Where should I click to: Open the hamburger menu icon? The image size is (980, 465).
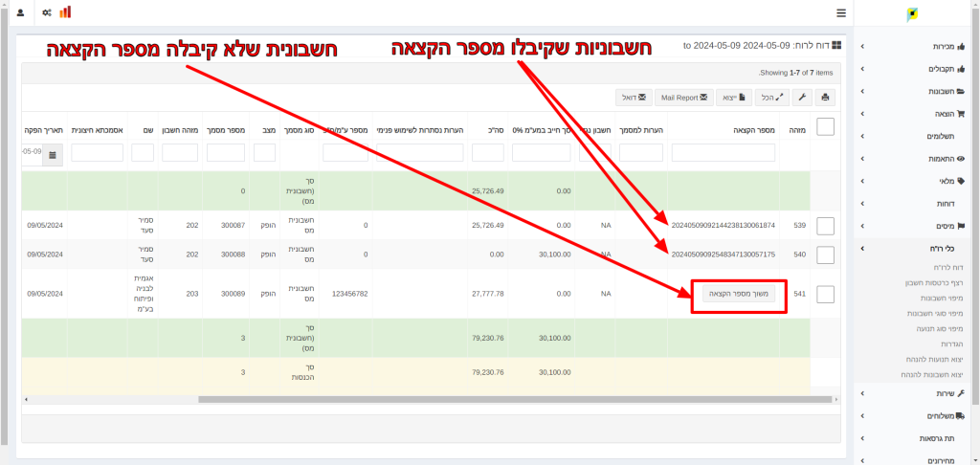[840, 12]
